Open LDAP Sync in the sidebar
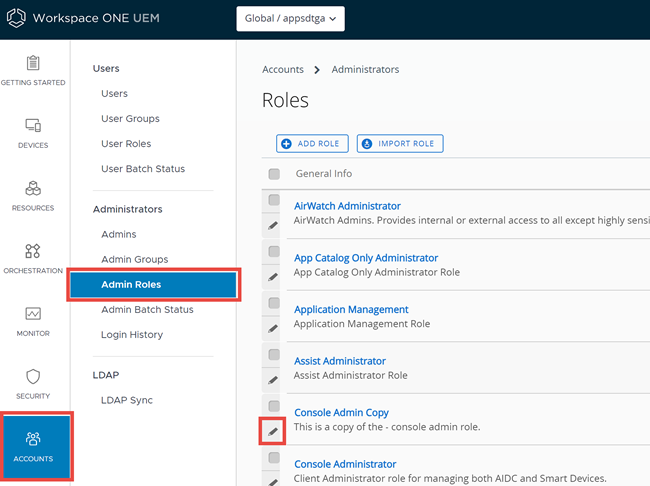650x486 pixels. coord(127,400)
